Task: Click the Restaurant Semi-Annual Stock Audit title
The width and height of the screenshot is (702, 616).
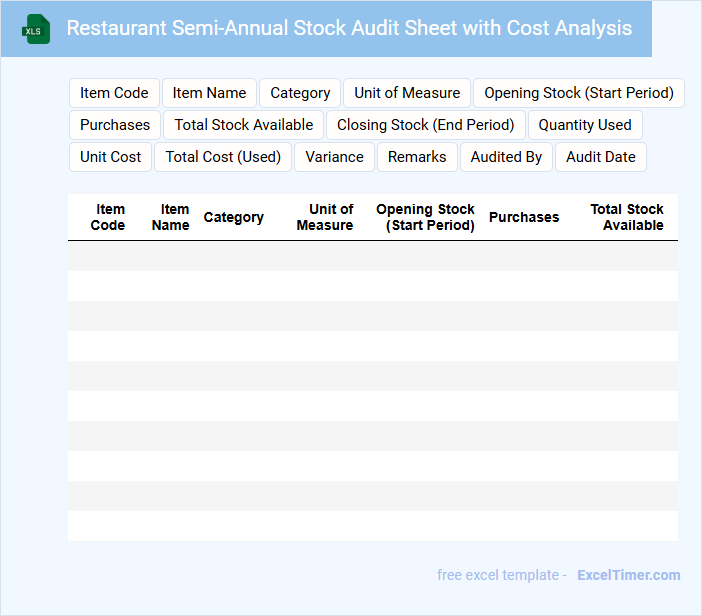Action: tap(349, 28)
